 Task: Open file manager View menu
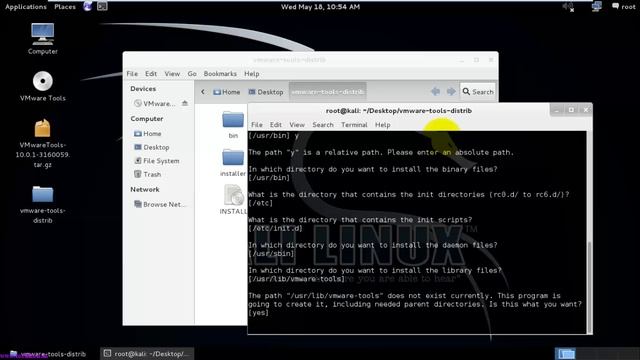(x=172, y=73)
